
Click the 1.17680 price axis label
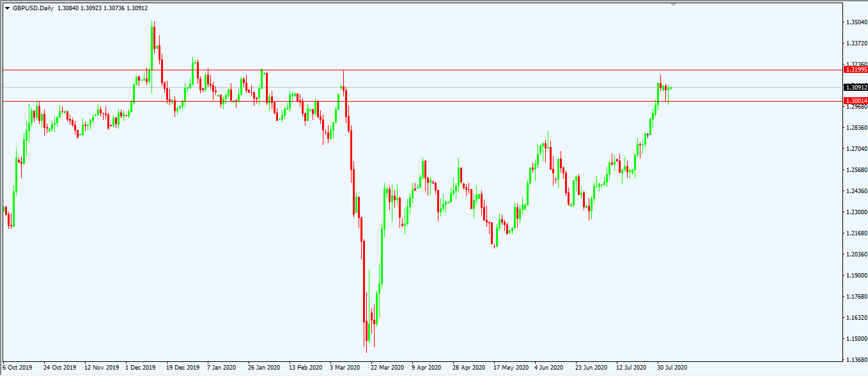[856, 297]
